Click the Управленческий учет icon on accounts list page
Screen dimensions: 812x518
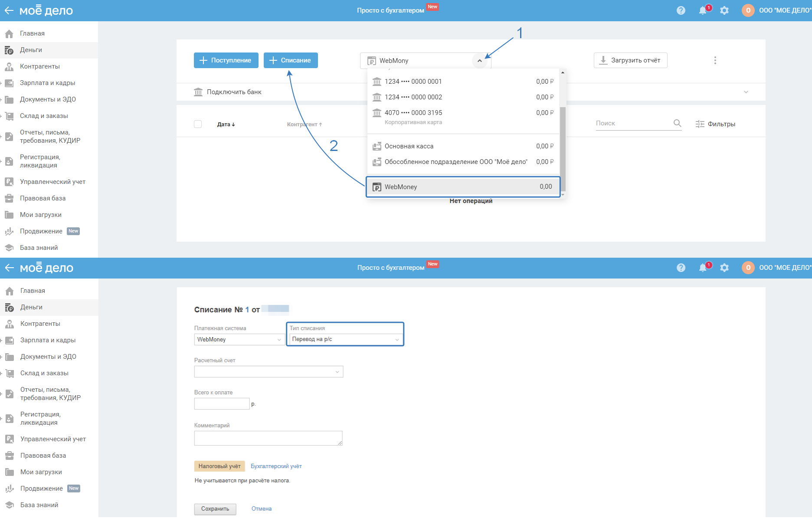pyautogui.click(x=9, y=182)
